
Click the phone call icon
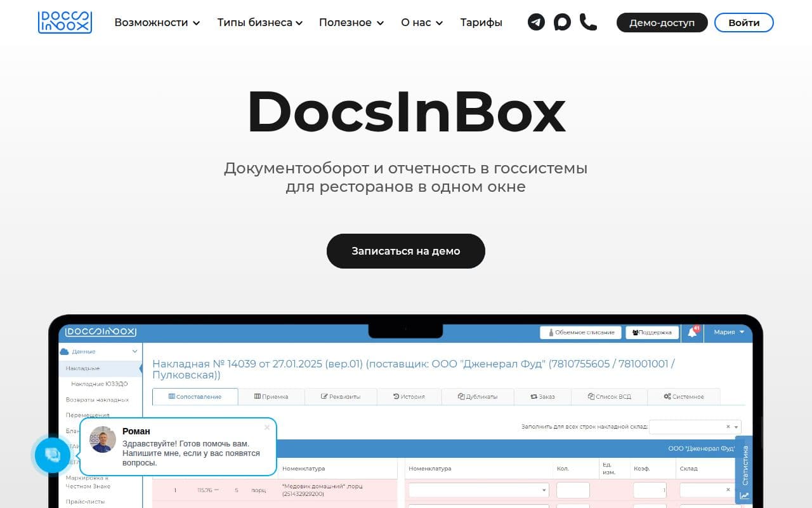(x=588, y=22)
